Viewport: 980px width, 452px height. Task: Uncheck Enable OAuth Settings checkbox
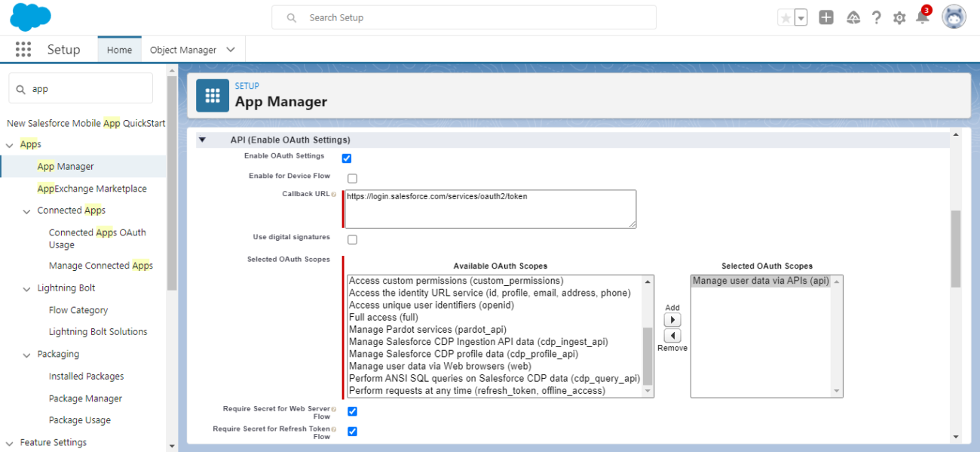[x=347, y=158]
